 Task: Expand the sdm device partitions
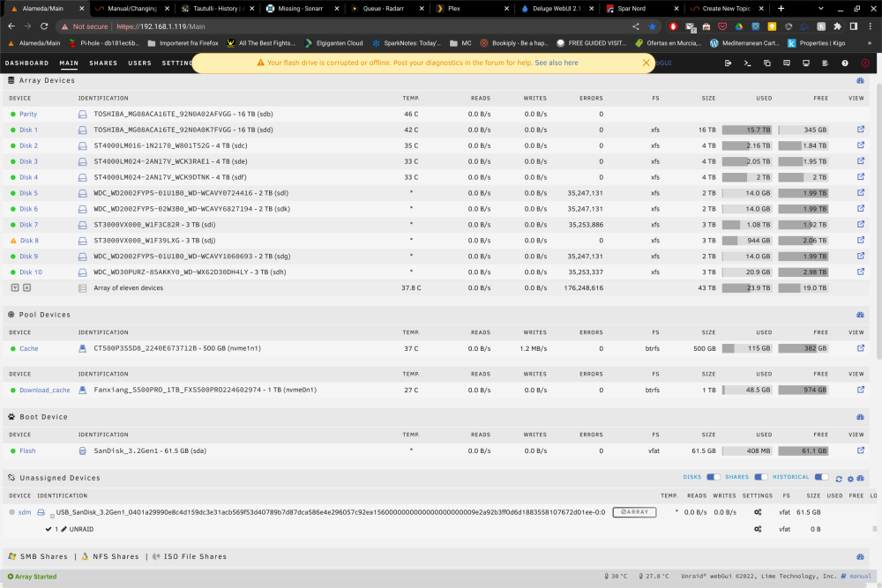pyautogui.click(x=52, y=516)
